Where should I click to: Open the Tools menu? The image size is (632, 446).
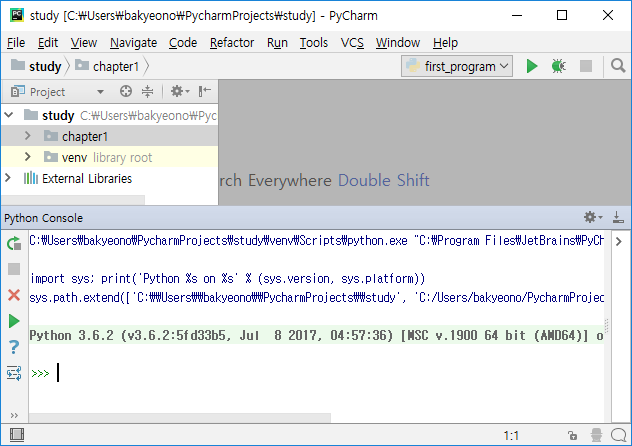314,42
